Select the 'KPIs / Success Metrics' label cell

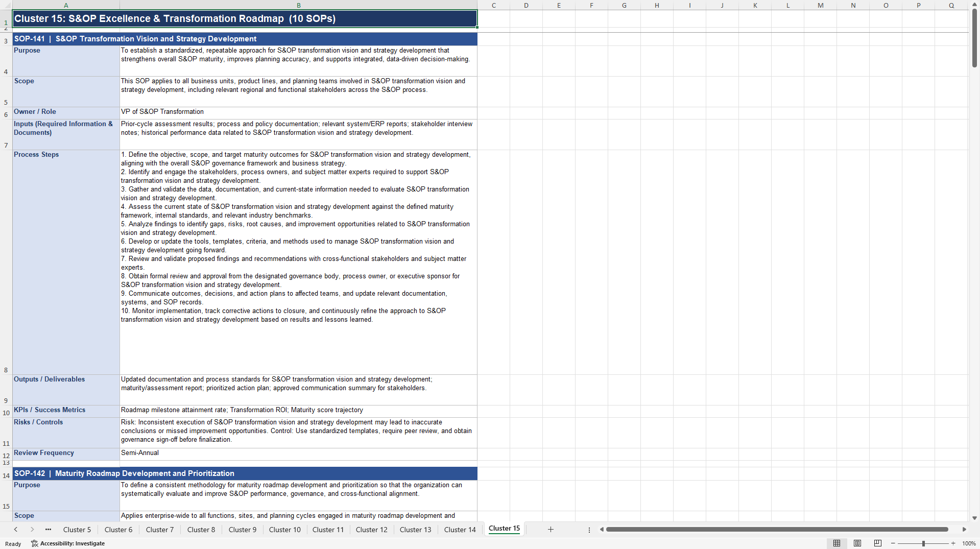click(x=66, y=411)
